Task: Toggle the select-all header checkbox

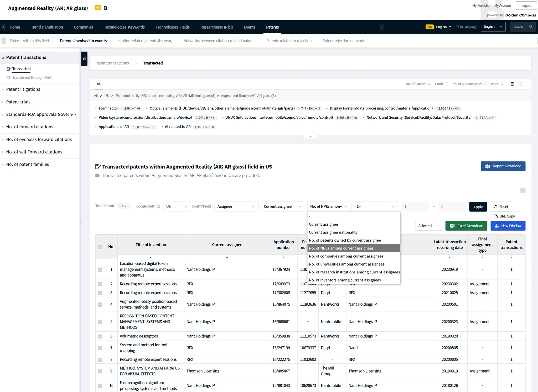Action: [x=100, y=247]
